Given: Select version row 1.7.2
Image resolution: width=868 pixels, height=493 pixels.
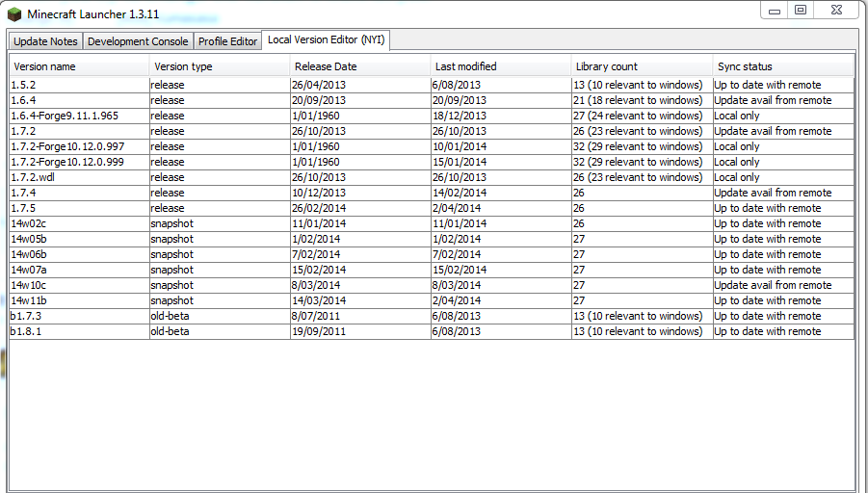Looking at the screenshot, I should coord(432,132).
